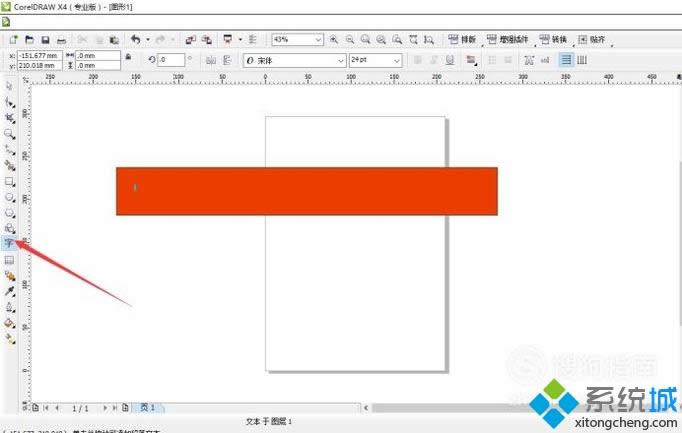Open the 贴齐 snap menu

(x=592, y=40)
